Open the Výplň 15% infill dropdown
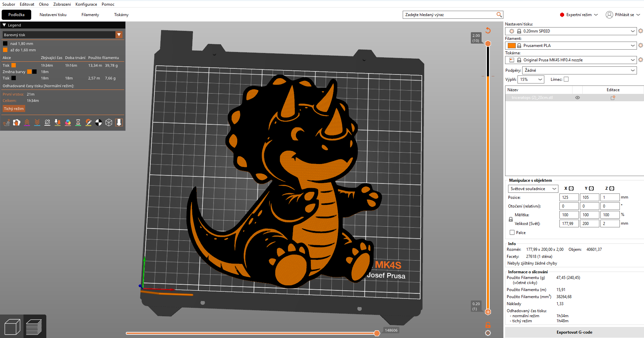The width and height of the screenshot is (644, 338). pos(531,79)
